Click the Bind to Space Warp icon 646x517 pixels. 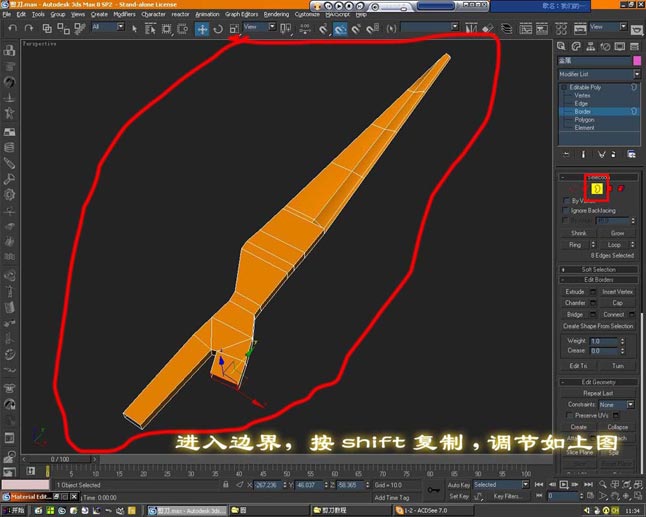click(80, 28)
